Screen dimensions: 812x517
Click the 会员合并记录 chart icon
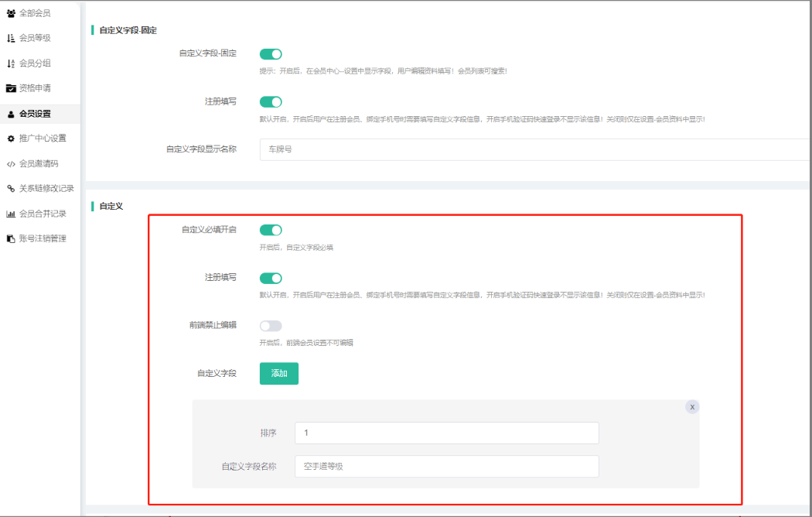click(11, 214)
